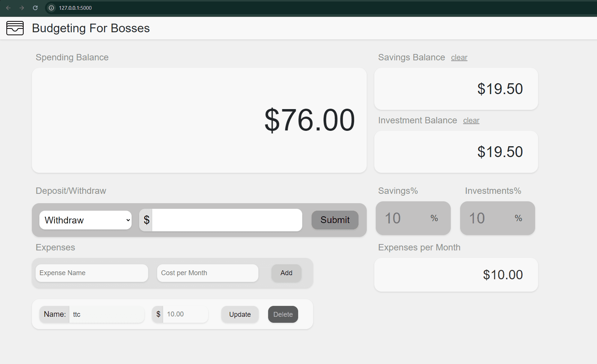Clear the Savings Balance
Image resolution: width=597 pixels, height=364 pixels.
click(459, 58)
